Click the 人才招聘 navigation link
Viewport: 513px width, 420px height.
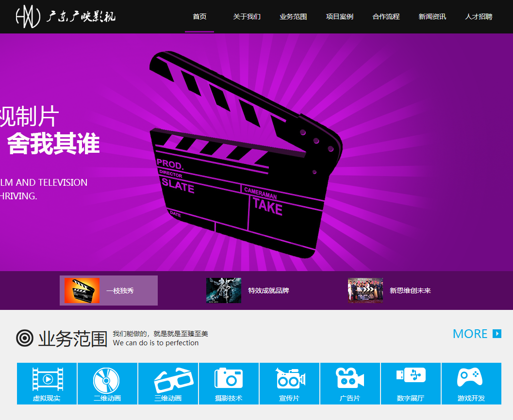point(479,16)
